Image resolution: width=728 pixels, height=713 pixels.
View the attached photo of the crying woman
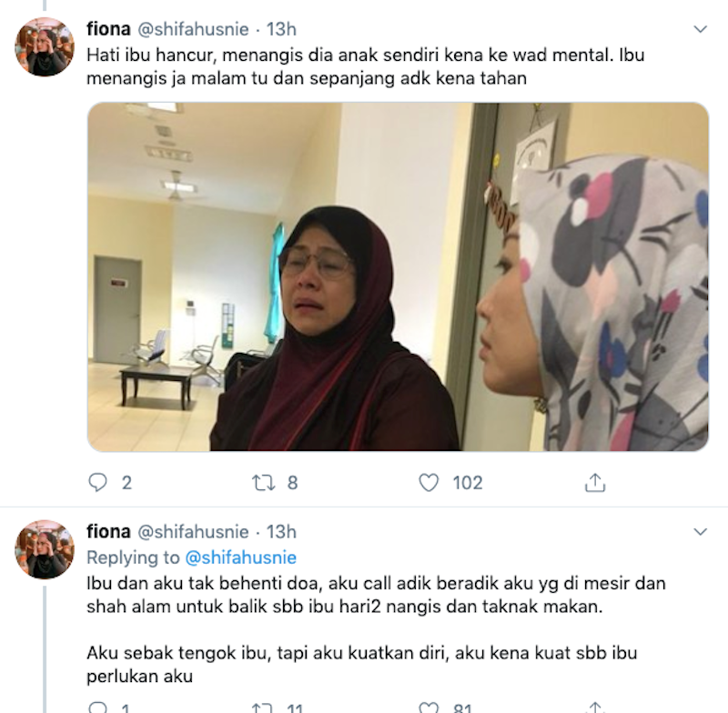pos(398,277)
